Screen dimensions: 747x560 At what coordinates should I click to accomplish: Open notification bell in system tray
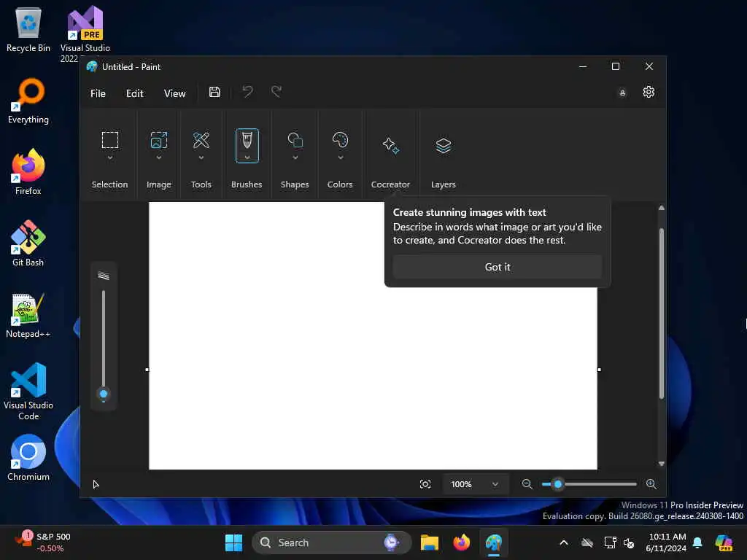[x=697, y=542]
